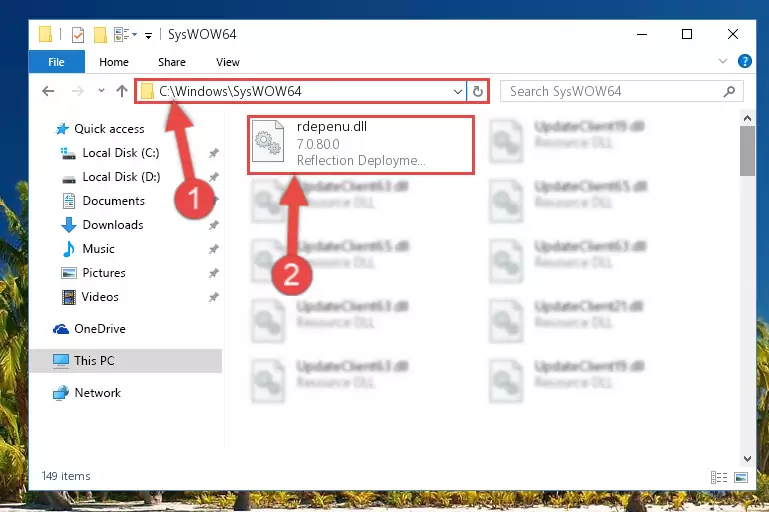Open the Share ribbon tab
This screenshot has height=512, width=769.
[172, 62]
